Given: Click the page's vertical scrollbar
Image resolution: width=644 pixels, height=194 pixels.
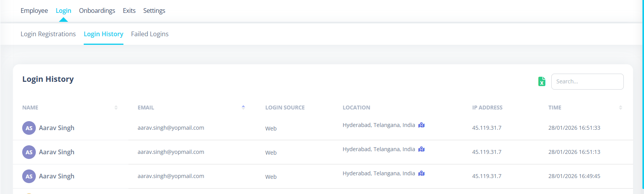Looking at the screenshot, I should [x=643, y=94].
